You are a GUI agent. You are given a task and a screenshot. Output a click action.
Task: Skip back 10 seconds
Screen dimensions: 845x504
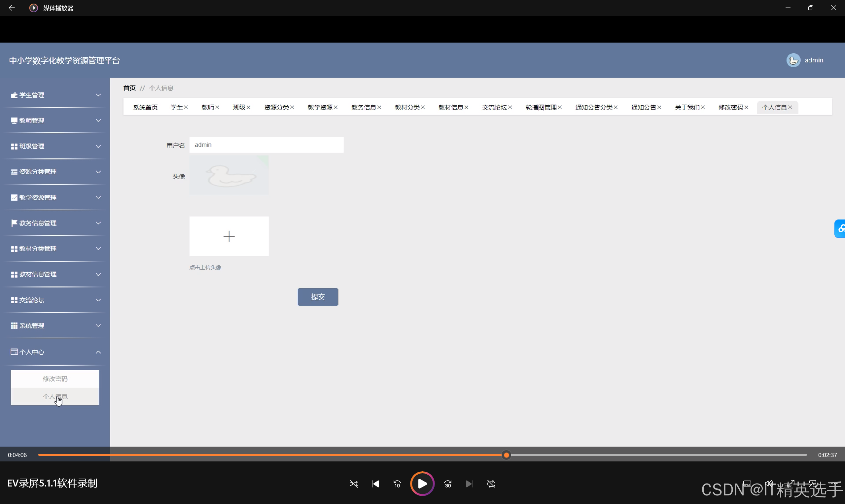point(397,484)
